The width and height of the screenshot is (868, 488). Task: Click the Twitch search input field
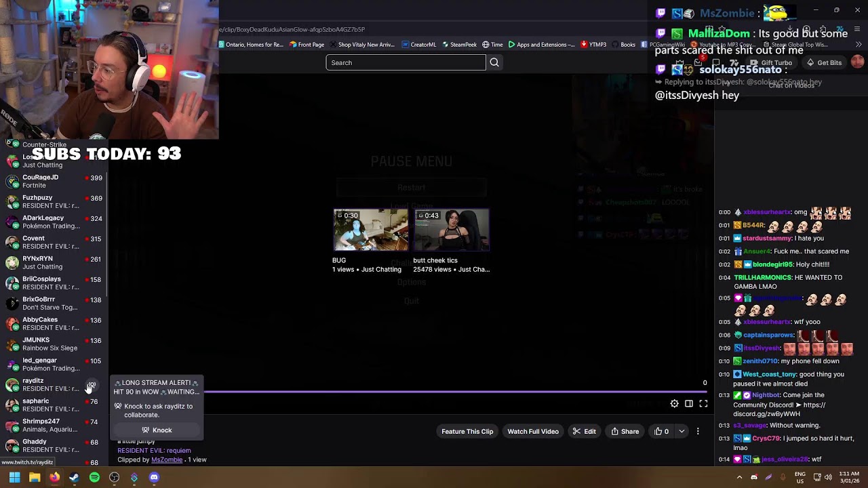tap(406, 62)
